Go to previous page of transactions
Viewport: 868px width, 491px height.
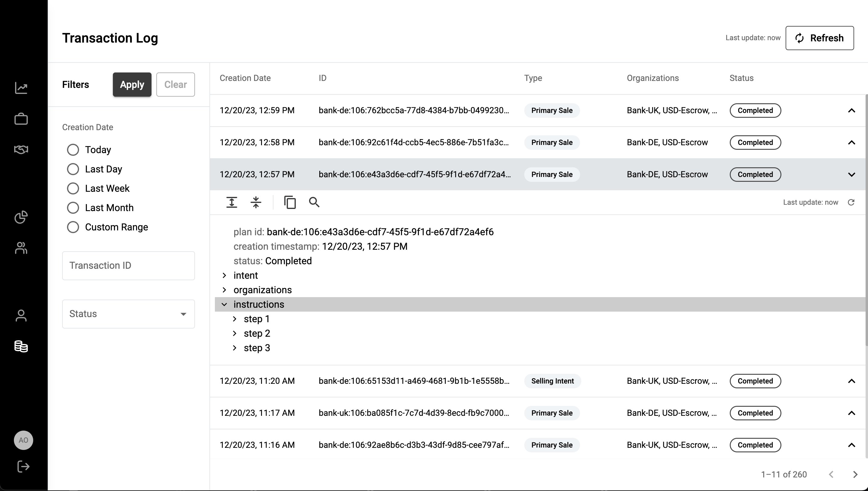831,474
